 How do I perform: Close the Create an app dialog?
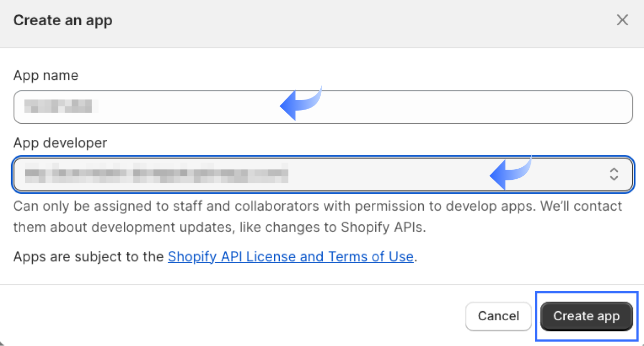pyautogui.click(x=622, y=20)
